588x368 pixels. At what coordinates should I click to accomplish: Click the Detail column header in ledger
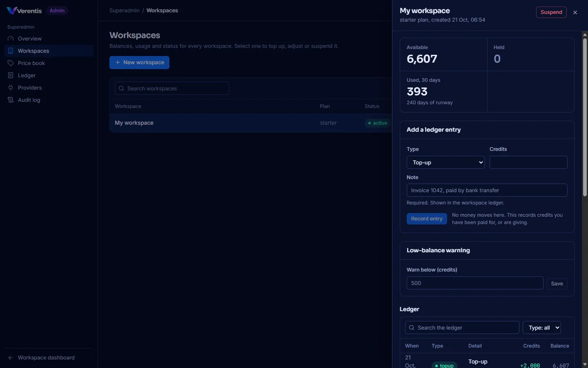coord(475,346)
